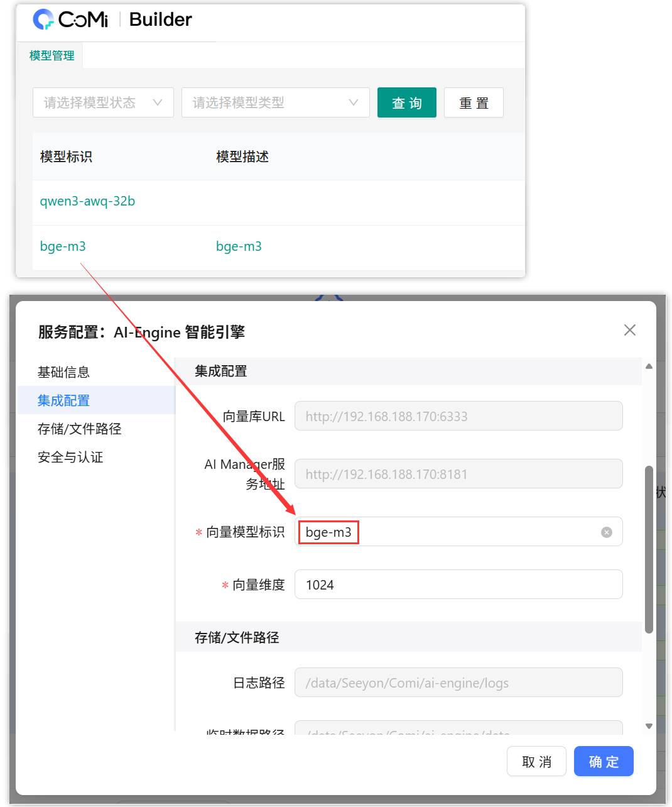Click the dialog vertical scrollbar thumb
This screenshot has width=672, height=807.
(649, 550)
